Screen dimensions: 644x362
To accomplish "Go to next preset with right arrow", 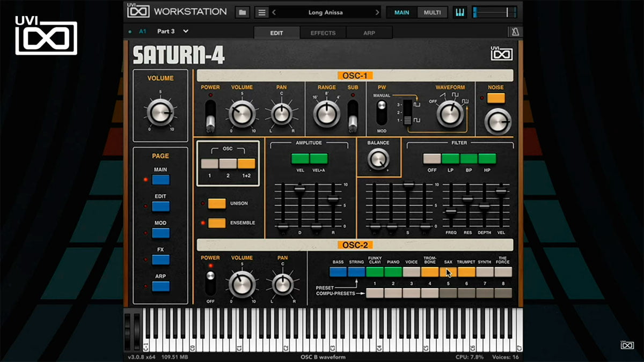I will (x=377, y=12).
